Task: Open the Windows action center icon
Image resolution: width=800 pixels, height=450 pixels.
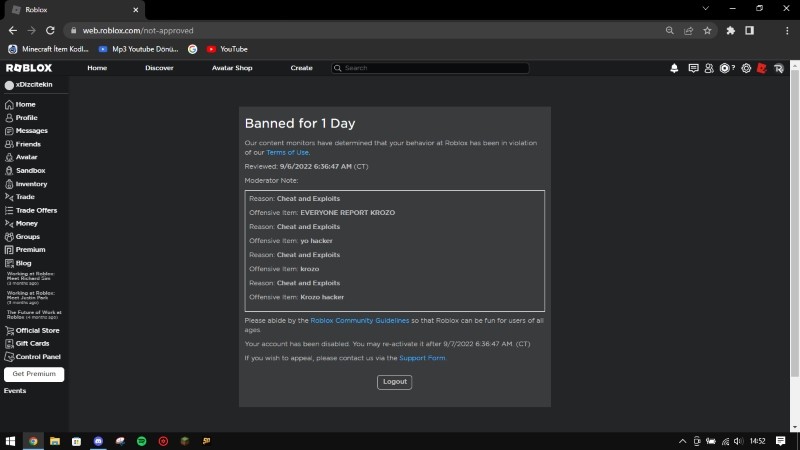Action: [781, 441]
